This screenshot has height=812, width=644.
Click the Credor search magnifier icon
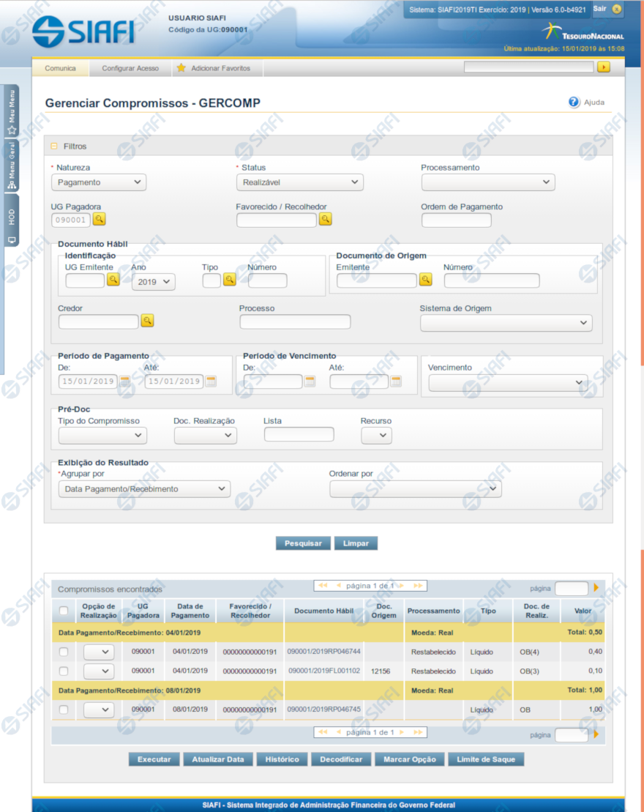(147, 321)
